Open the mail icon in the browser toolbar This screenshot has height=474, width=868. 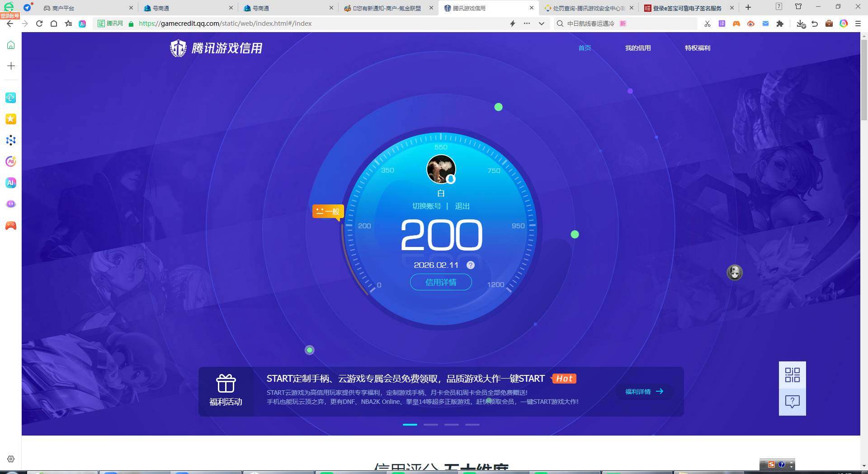tap(766, 24)
